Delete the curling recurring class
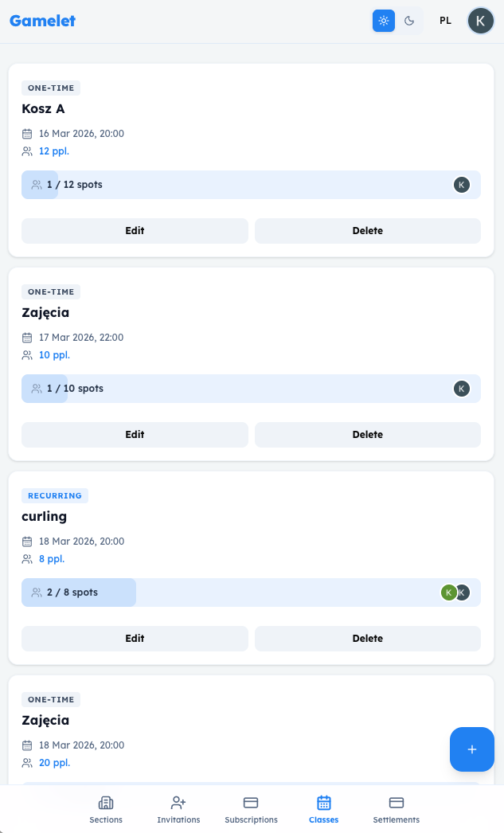 click(x=367, y=639)
